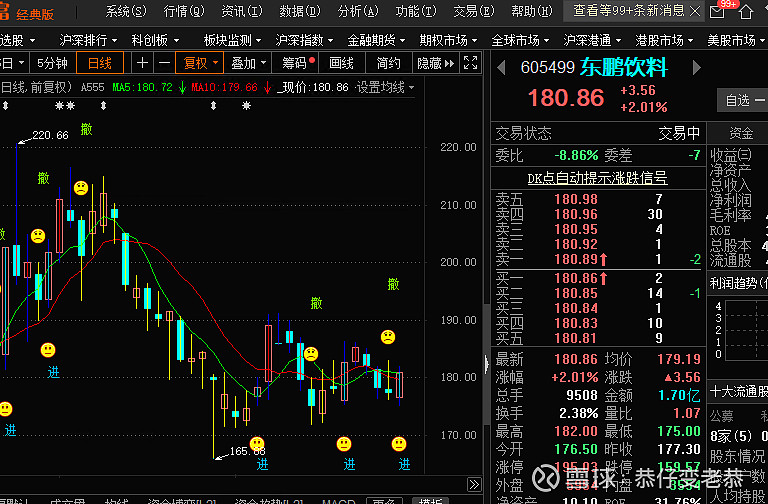Click the single asterisk marker above chart

click(246, 105)
